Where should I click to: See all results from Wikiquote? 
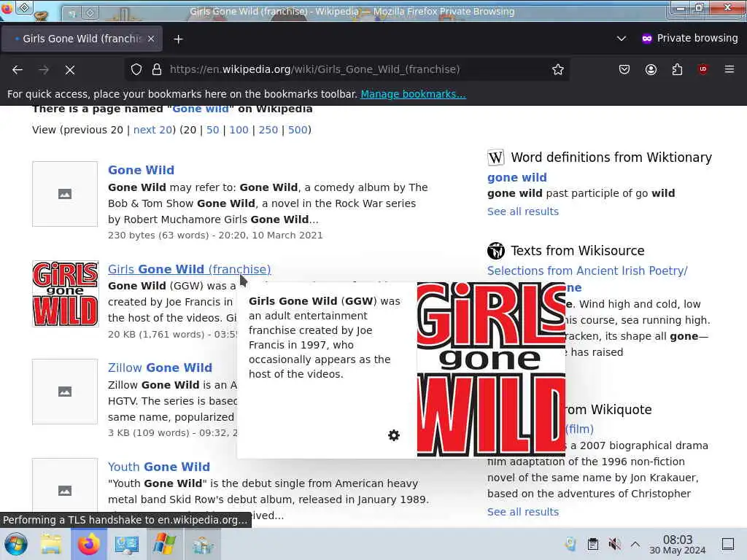522,512
